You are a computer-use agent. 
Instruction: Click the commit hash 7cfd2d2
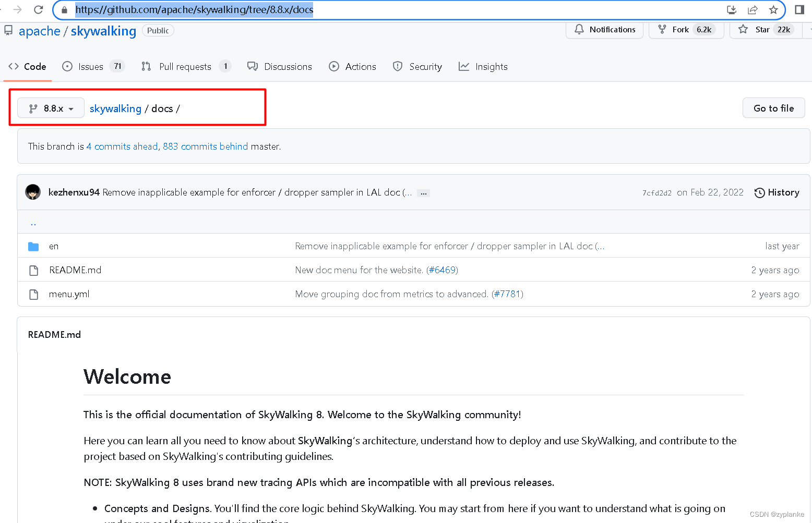(x=656, y=192)
